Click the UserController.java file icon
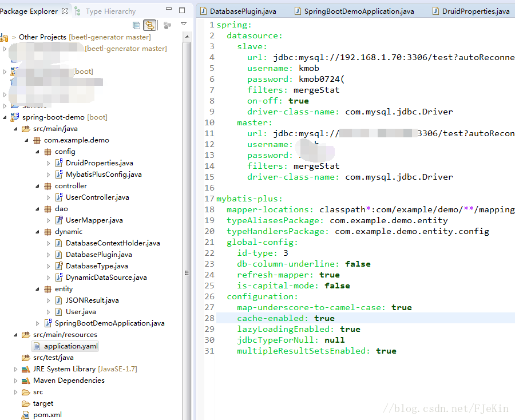The width and height of the screenshot is (515, 420). click(59, 197)
